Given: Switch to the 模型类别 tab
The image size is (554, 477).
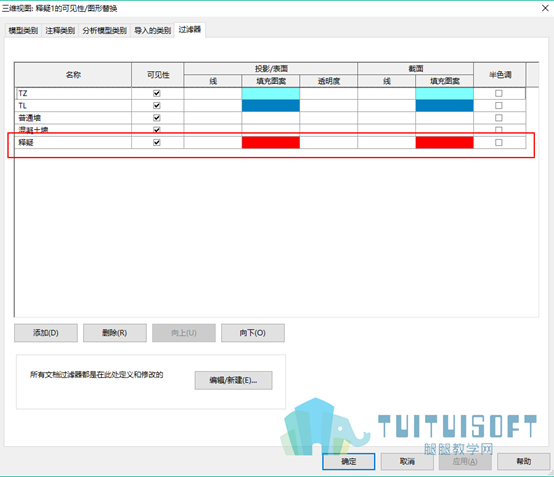Looking at the screenshot, I should click(23, 30).
